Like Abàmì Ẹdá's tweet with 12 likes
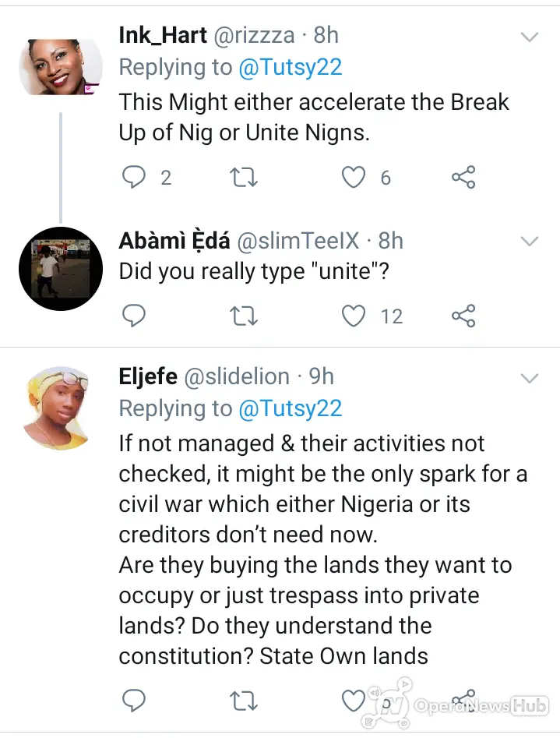Viewport: 560px width, 738px height. point(353,316)
